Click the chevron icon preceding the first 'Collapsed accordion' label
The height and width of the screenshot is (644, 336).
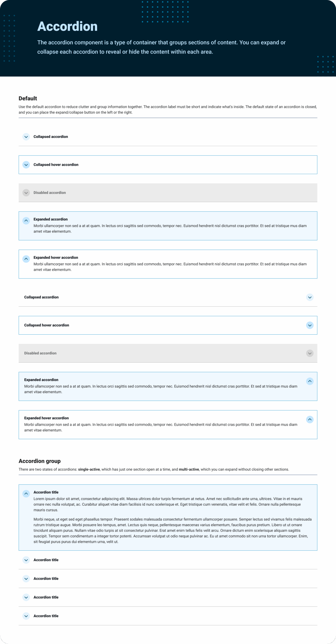click(26, 137)
